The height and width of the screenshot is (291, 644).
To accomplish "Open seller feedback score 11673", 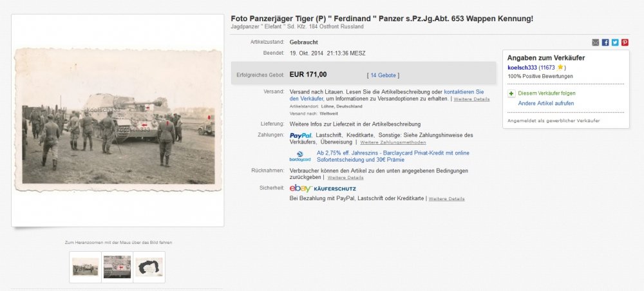I will tap(547, 67).
